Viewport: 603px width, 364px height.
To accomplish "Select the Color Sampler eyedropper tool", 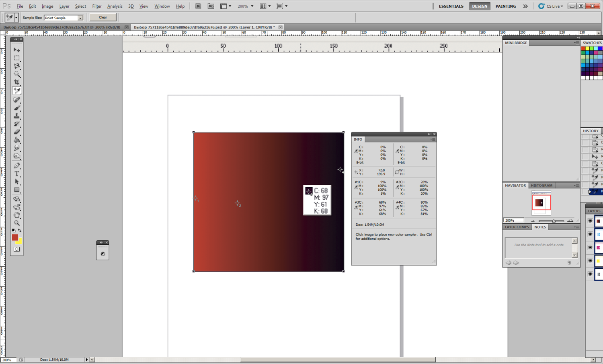I will click(17, 91).
